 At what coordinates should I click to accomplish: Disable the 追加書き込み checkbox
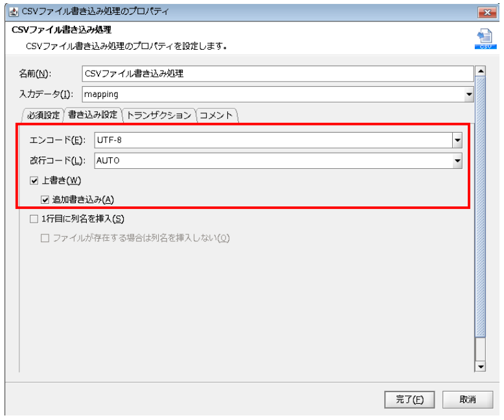coord(45,199)
